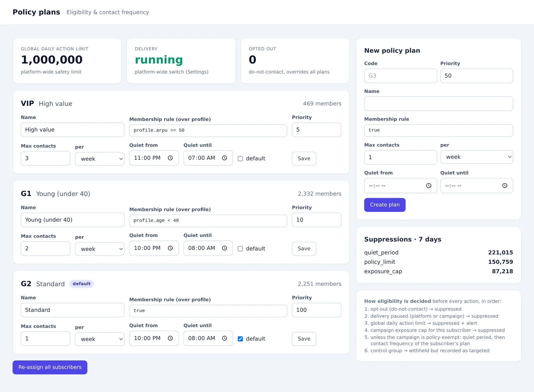
Task: Edit the new plan Membership rule field
Action: click(439, 130)
